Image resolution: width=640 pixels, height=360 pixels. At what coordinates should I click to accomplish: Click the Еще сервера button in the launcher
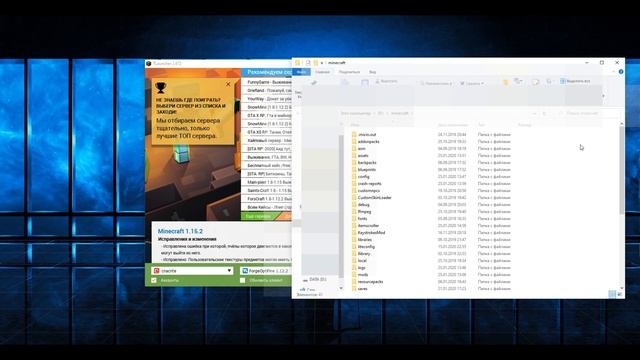pos(259,216)
